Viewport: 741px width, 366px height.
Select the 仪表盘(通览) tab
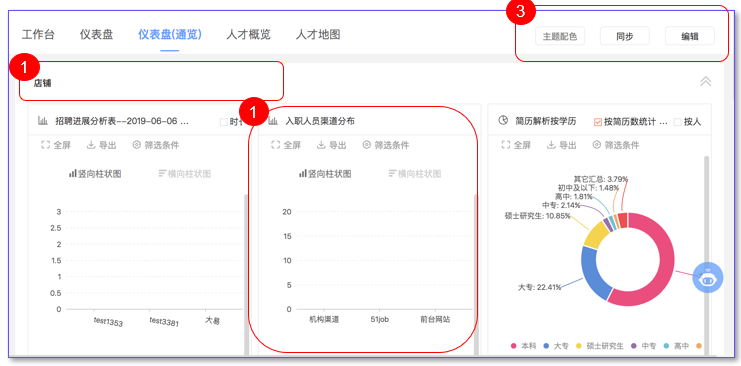[170, 35]
